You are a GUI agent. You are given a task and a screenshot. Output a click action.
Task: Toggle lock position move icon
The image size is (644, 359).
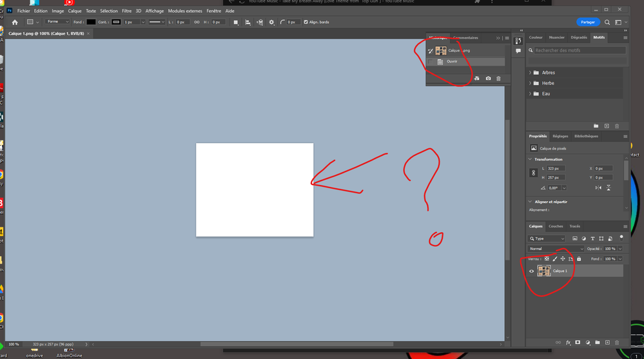[563, 258]
